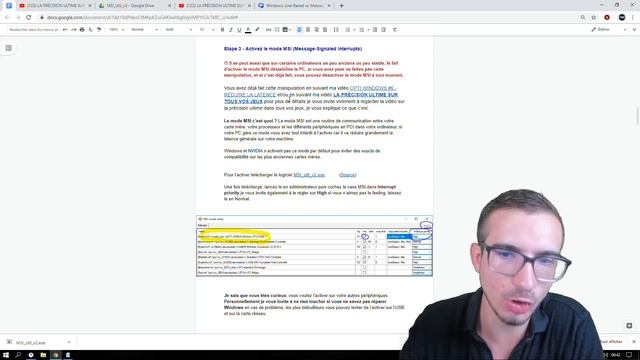Go back in the browser
Screen dimensions: 640x360
(x=7, y=18)
